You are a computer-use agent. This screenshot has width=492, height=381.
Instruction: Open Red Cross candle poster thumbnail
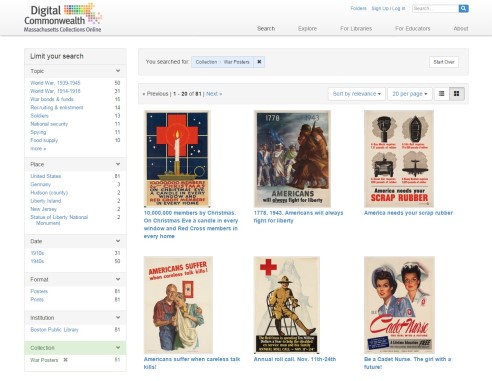coord(177,159)
